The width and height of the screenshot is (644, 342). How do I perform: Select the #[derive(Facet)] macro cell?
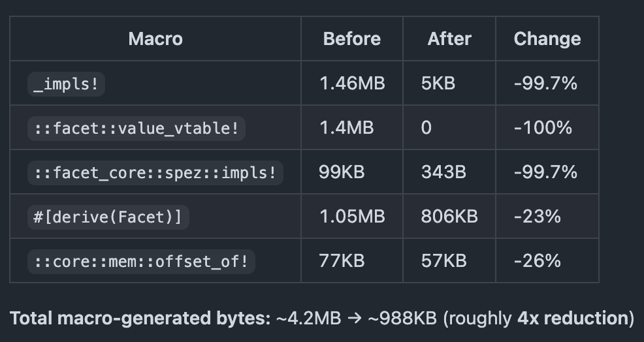(x=108, y=217)
